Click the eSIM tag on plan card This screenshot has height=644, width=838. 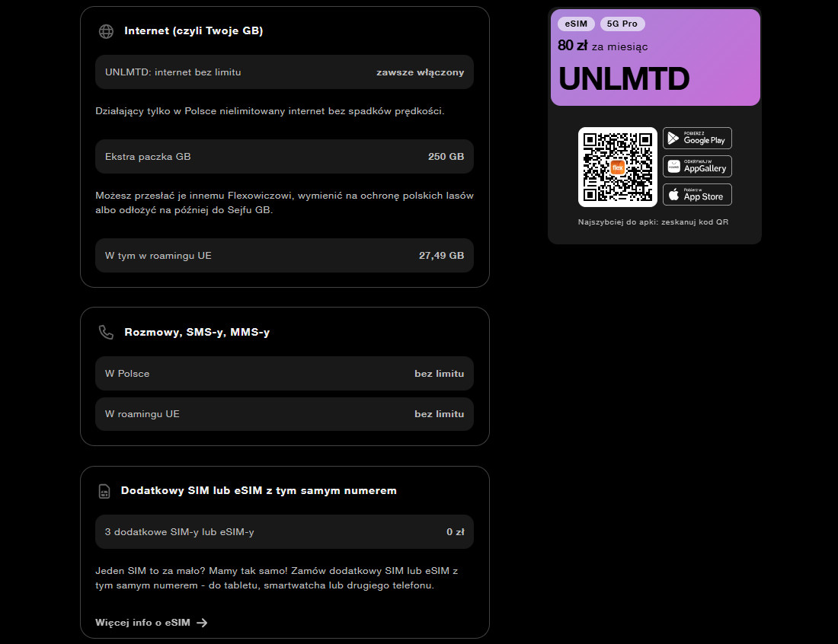[x=576, y=24]
